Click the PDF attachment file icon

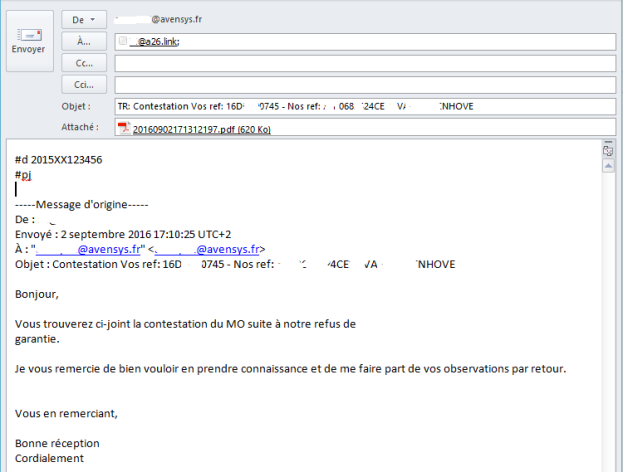(x=124, y=127)
